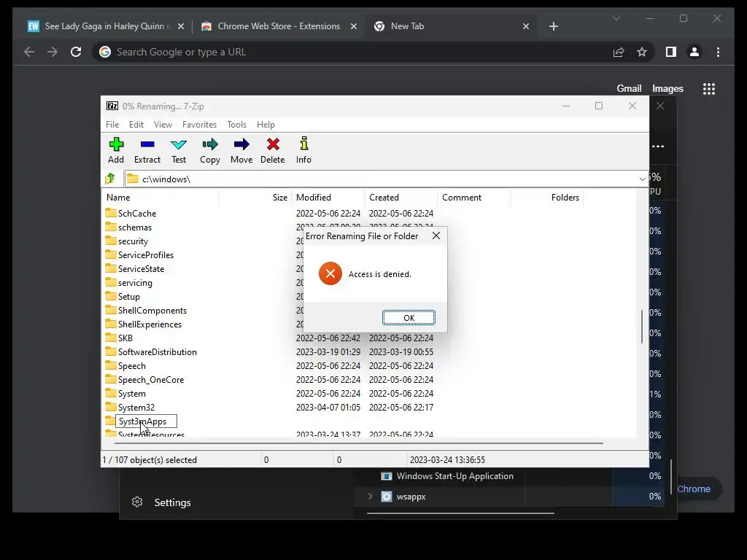747x560 pixels.
Task: Switch to Chrome Web Store tab
Action: (x=278, y=26)
